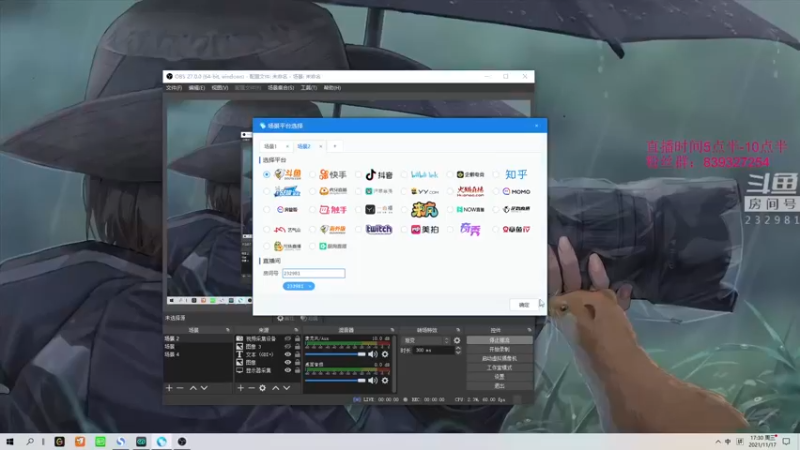Close the 场景2 tab with its x
The width and height of the screenshot is (800, 450).
pos(320,146)
